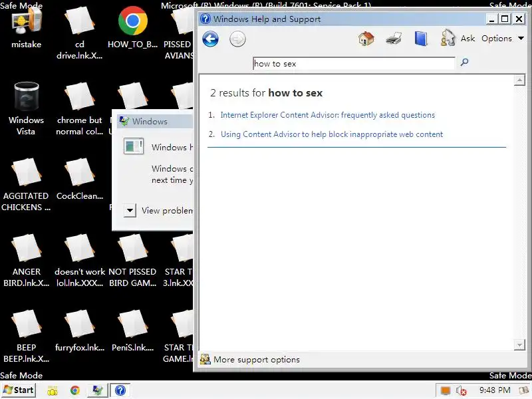Select ANGER BIRD.lnk file icon
The image size is (532, 399).
pyautogui.click(x=26, y=261)
